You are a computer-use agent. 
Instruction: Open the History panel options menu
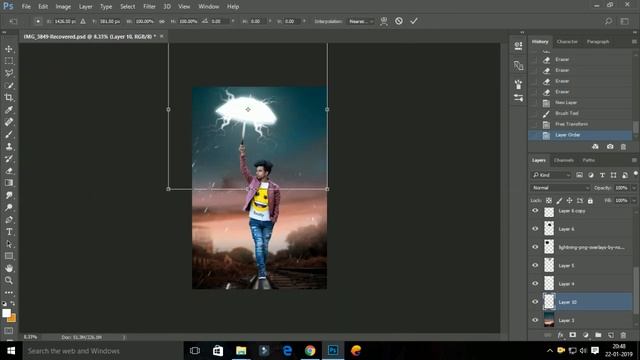pos(634,42)
